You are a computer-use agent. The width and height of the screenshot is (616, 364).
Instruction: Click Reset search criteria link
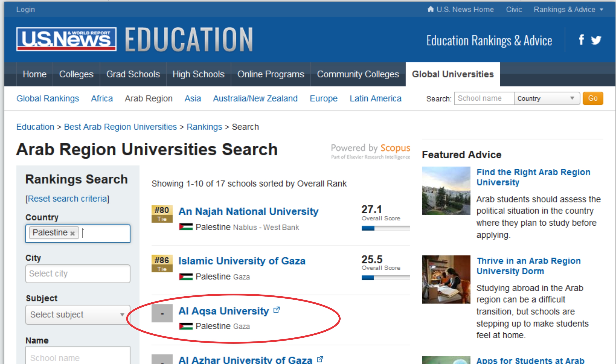(x=67, y=199)
